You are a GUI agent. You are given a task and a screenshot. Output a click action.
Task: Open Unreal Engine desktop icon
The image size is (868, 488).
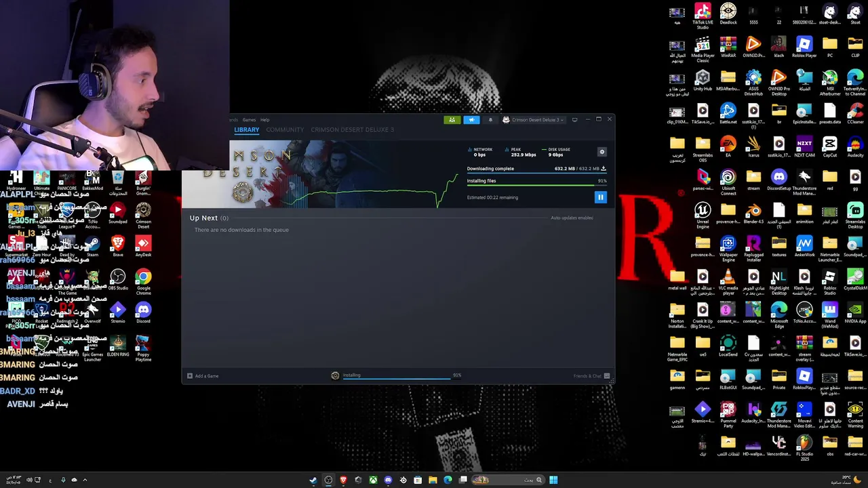coord(703,216)
